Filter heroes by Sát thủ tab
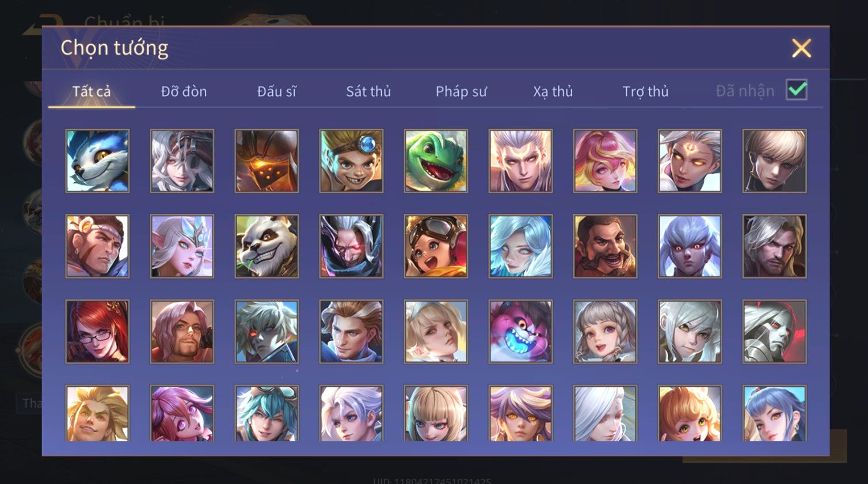Screen dimensions: 868x484 pyautogui.click(x=368, y=92)
